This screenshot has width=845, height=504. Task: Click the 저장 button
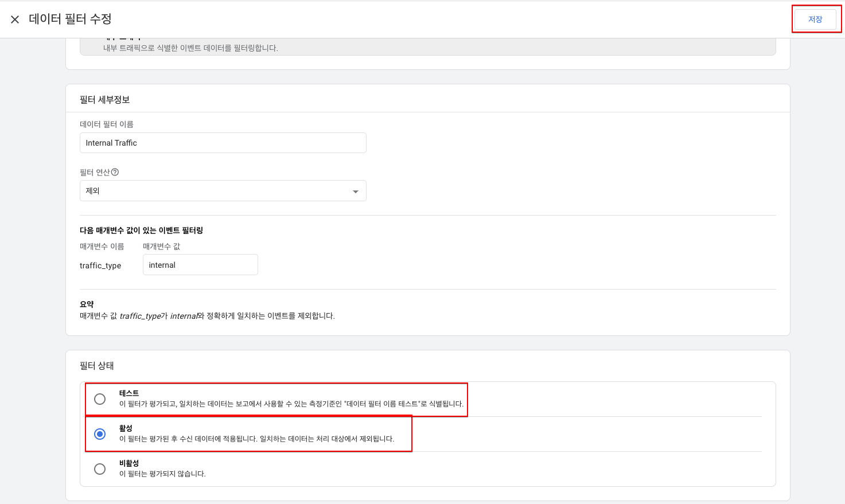coord(815,19)
